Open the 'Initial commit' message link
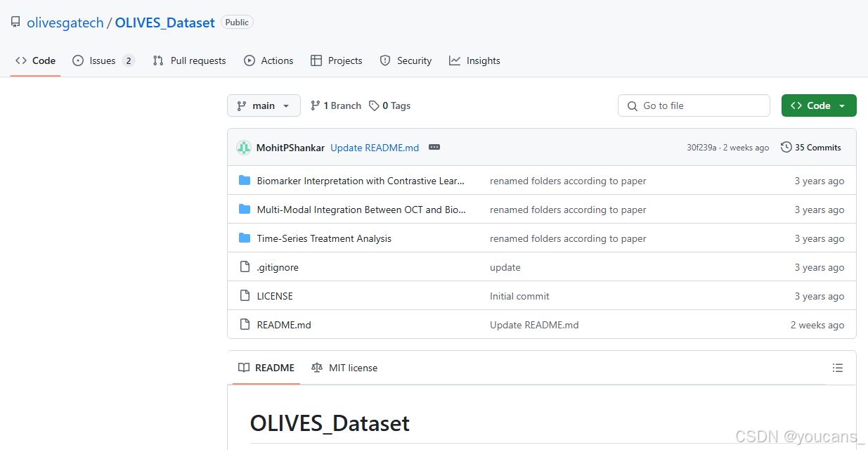The height and width of the screenshot is (450, 868). pyautogui.click(x=519, y=296)
